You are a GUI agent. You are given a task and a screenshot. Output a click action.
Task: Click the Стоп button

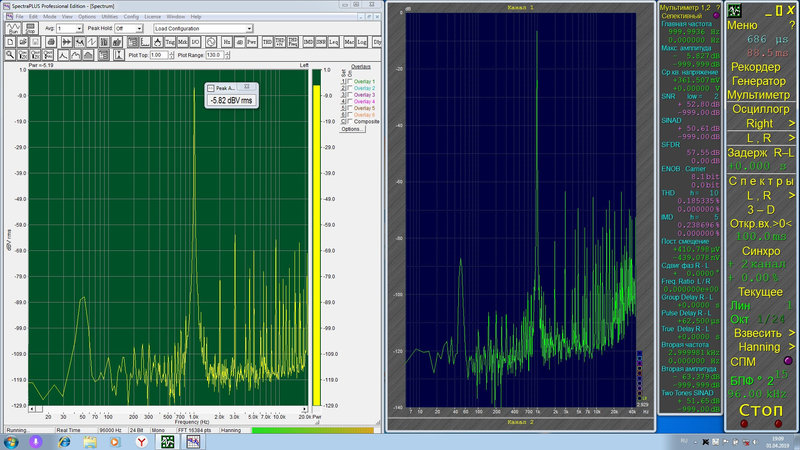pos(760,410)
